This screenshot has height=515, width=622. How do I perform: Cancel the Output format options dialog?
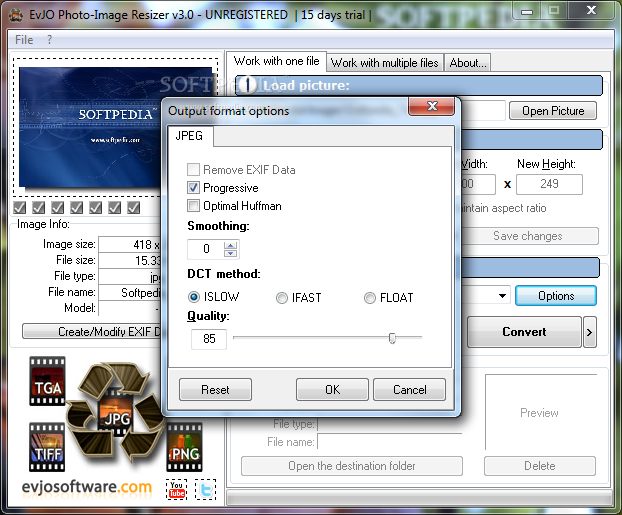[409, 390]
